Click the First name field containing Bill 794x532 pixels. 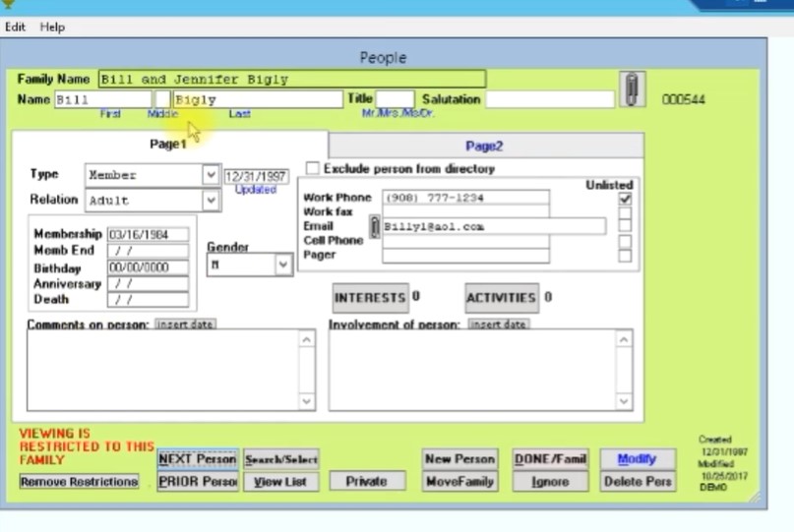click(x=102, y=99)
